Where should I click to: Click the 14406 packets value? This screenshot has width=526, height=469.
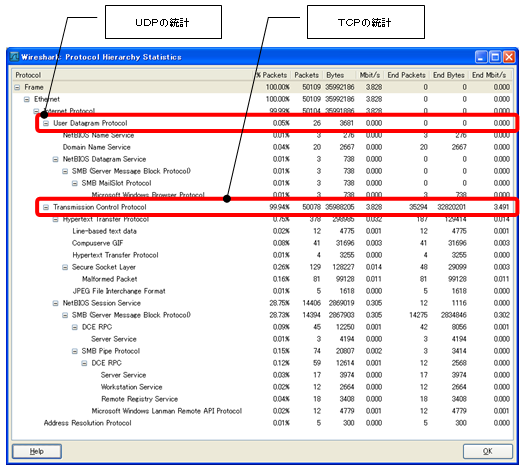click(x=312, y=303)
